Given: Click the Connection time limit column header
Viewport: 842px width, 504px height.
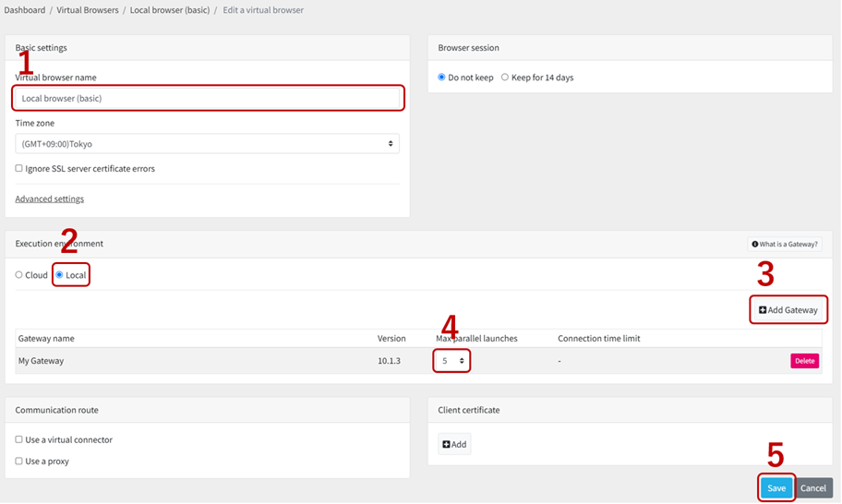Looking at the screenshot, I should click(x=599, y=338).
